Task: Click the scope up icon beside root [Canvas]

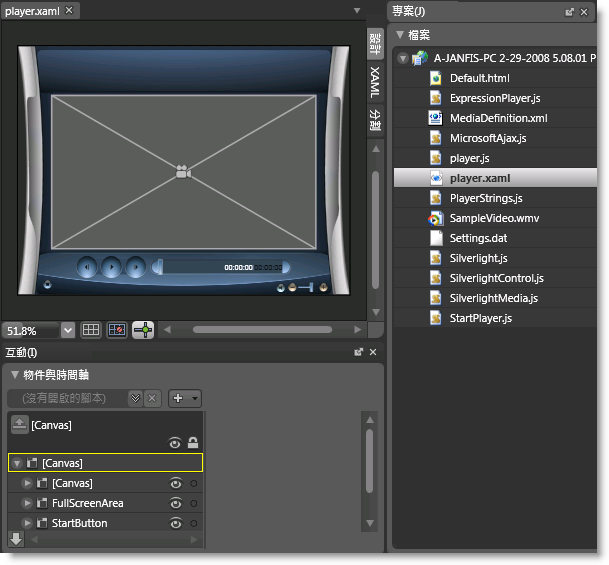Action: pos(19,424)
